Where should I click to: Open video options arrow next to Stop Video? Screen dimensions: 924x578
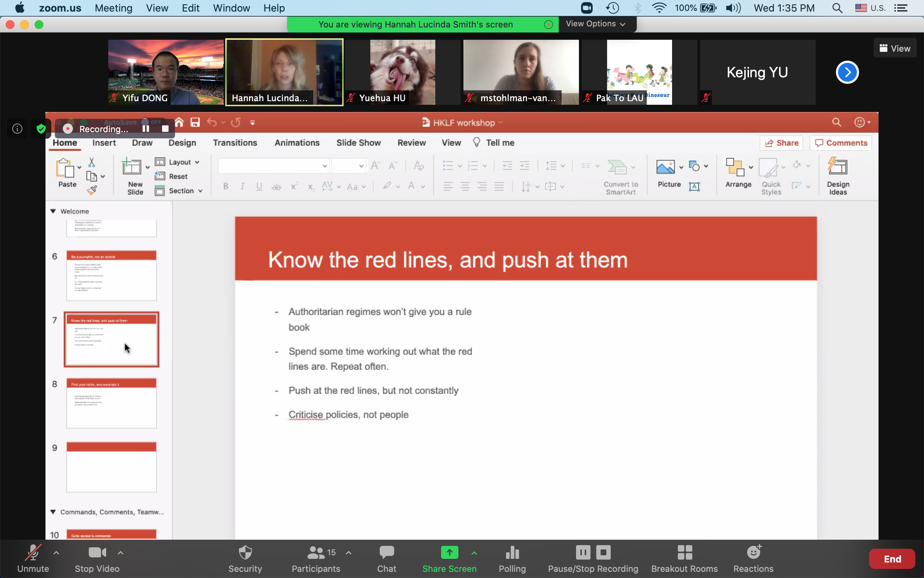click(x=120, y=553)
